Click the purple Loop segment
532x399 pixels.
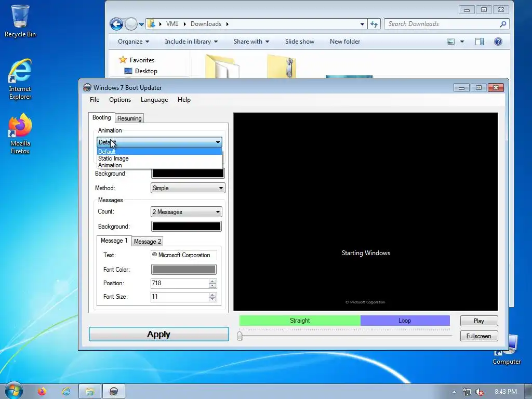(x=405, y=321)
